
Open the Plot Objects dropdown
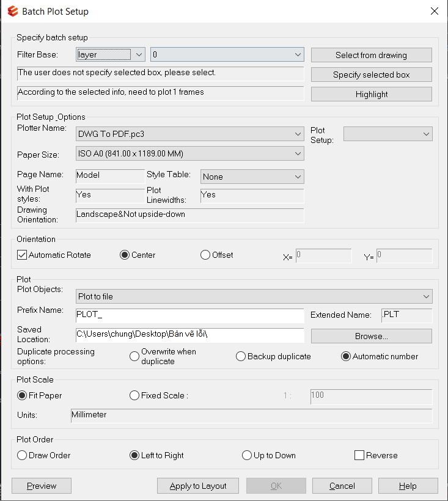tap(254, 296)
